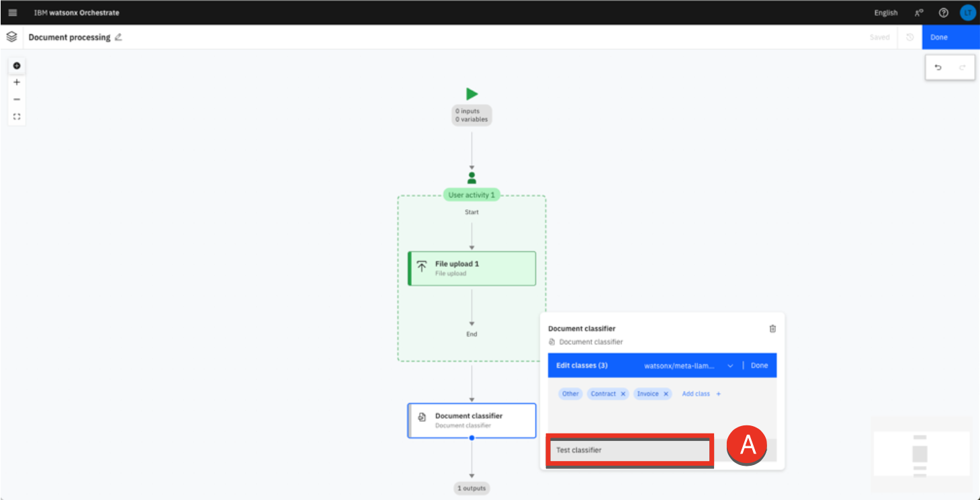Image resolution: width=980 pixels, height=500 pixels.
Task: Select the File upload 1 node
Action: click(x=472, y=269)
